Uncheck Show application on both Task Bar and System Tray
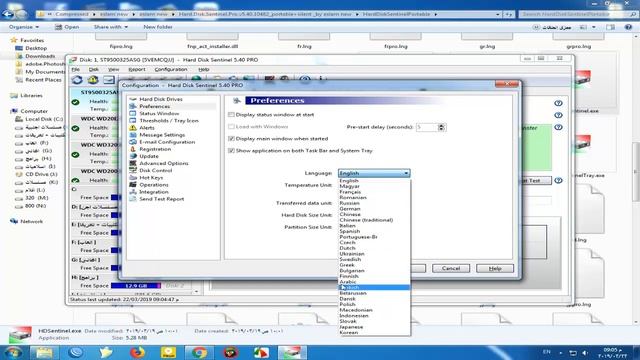 (231, 151)
